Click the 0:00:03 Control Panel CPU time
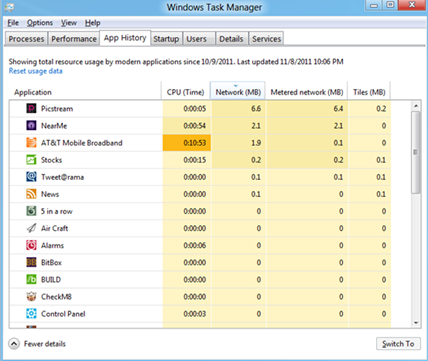Image resolution: width=428 pixels, height=361 pixels. tap(195, 314)
